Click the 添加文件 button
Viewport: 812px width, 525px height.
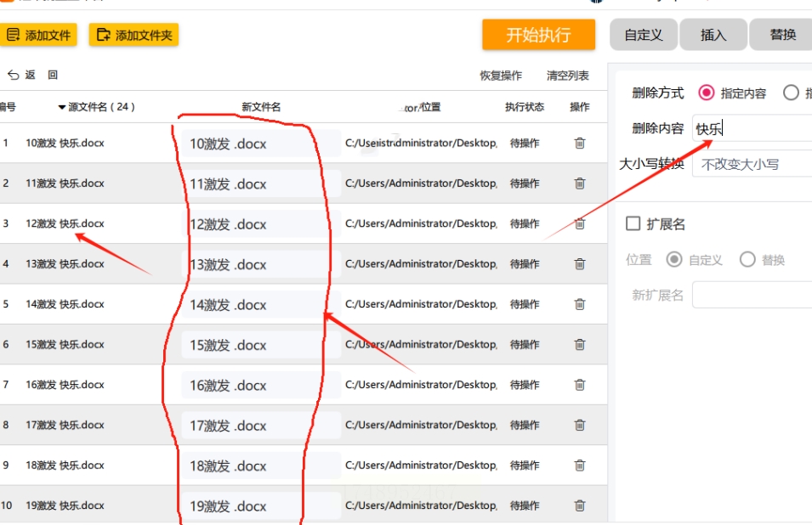tap(38, 35)
